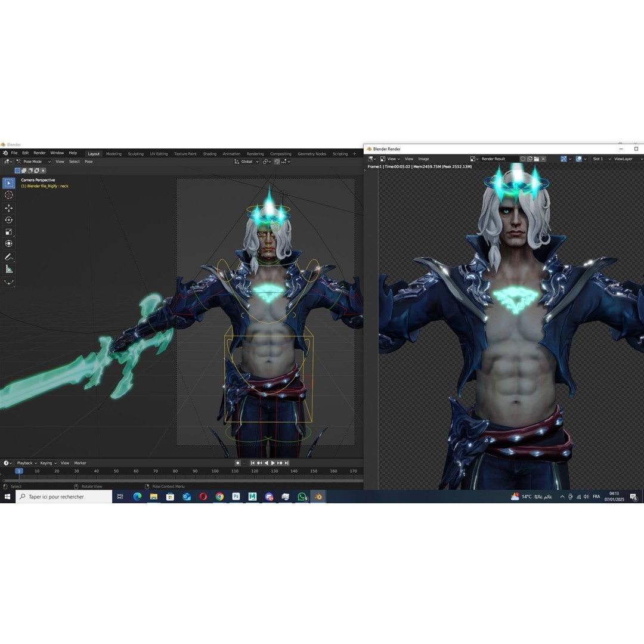
Task: Select the Move tool
Action: tap(8, 208)
